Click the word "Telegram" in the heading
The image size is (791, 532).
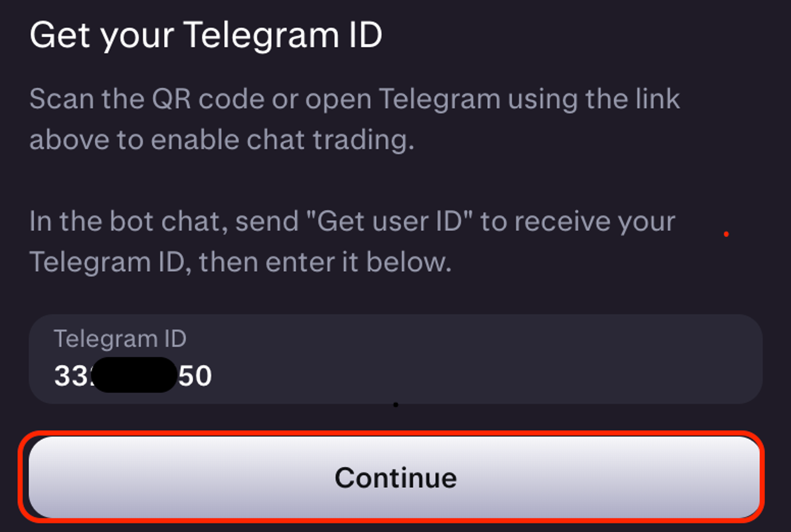(261, 35)
